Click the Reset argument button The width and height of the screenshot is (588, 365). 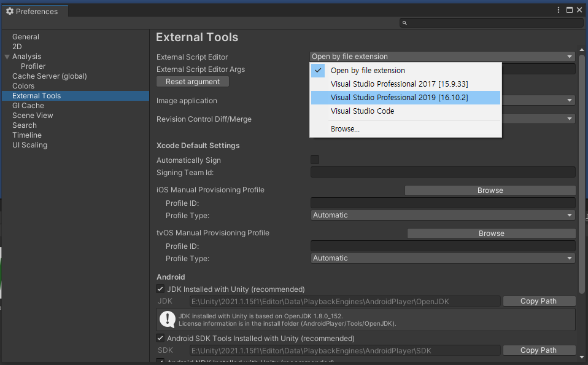coord(193,82)
